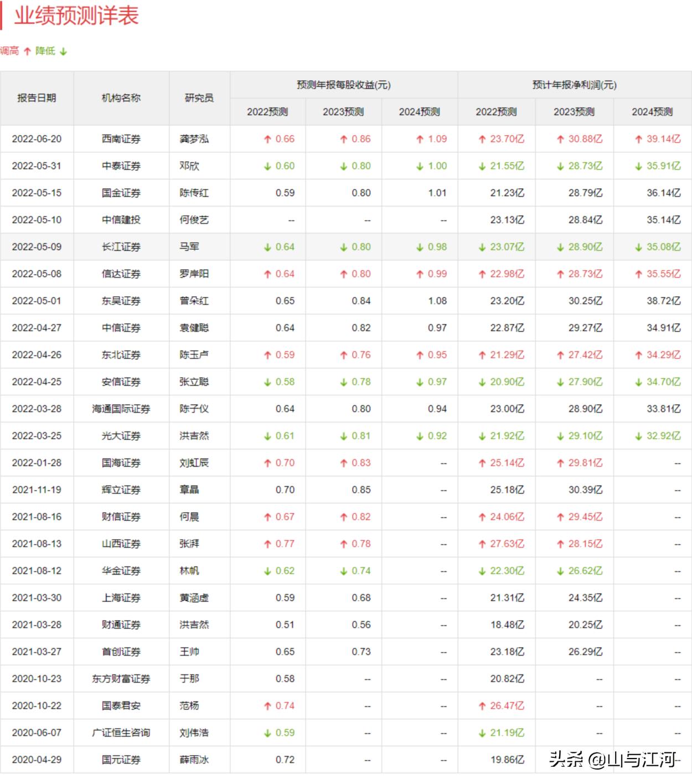Click the up arrow before 0.77 in 山西证券 row
This screenshot has width=692, height=784.
[x=268, y=544]
